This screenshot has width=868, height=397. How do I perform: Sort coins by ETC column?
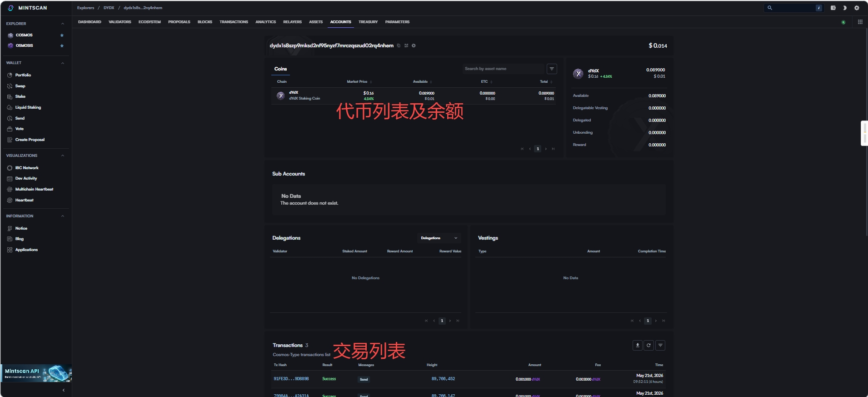click(487, 82)
